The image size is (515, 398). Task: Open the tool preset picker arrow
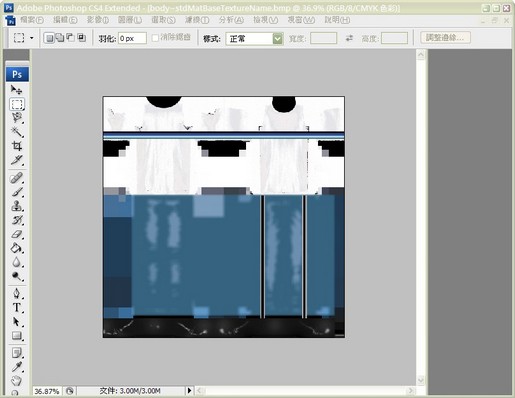pos(32,38)
